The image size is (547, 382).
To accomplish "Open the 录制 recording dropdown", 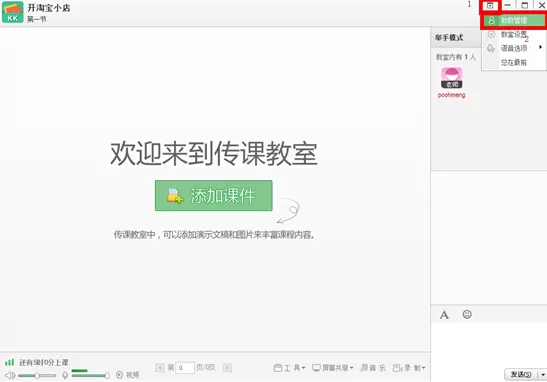I will point(409,368).
